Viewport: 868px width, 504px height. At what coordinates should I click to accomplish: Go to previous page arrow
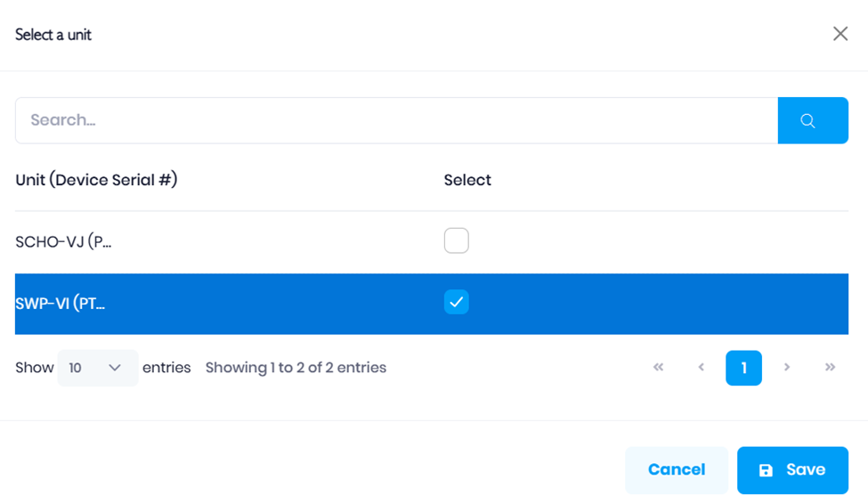pos(701,367)
